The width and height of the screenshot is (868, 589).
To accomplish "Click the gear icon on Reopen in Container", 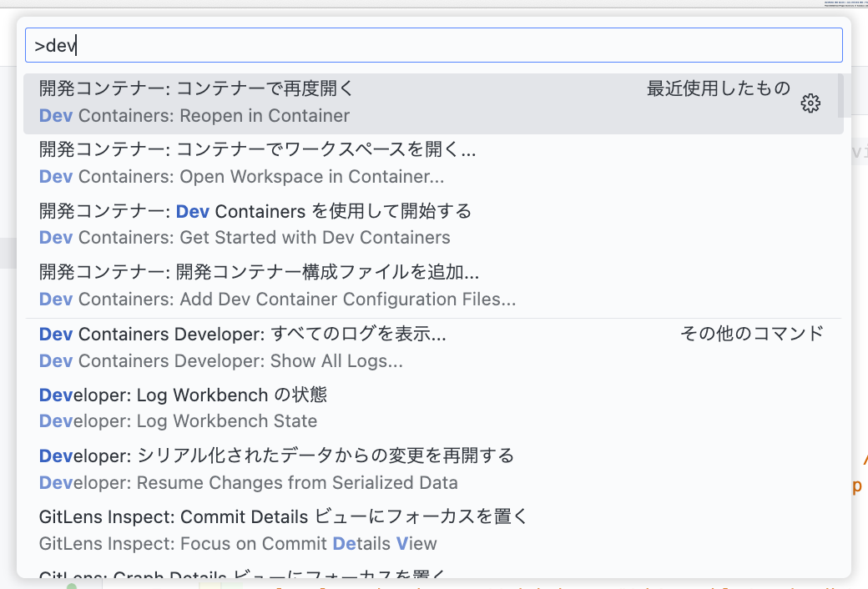I will point(810,103).
